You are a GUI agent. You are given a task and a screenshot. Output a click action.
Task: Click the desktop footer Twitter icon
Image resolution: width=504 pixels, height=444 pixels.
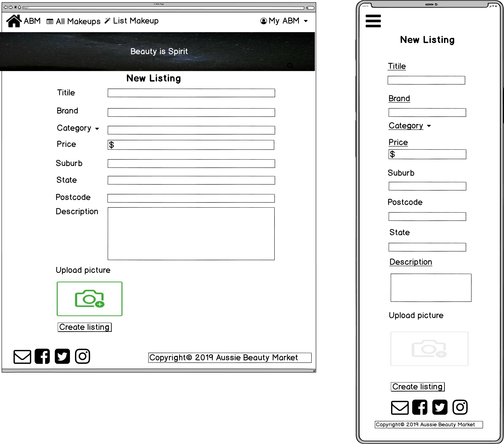62,356
